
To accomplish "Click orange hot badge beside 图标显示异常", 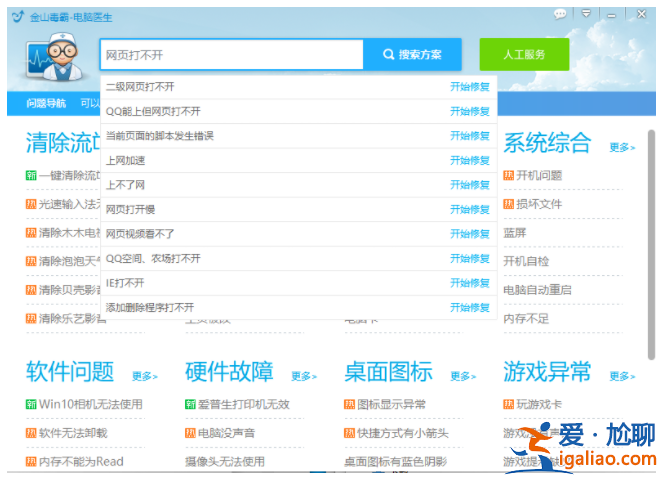I will tap(349, 405).
